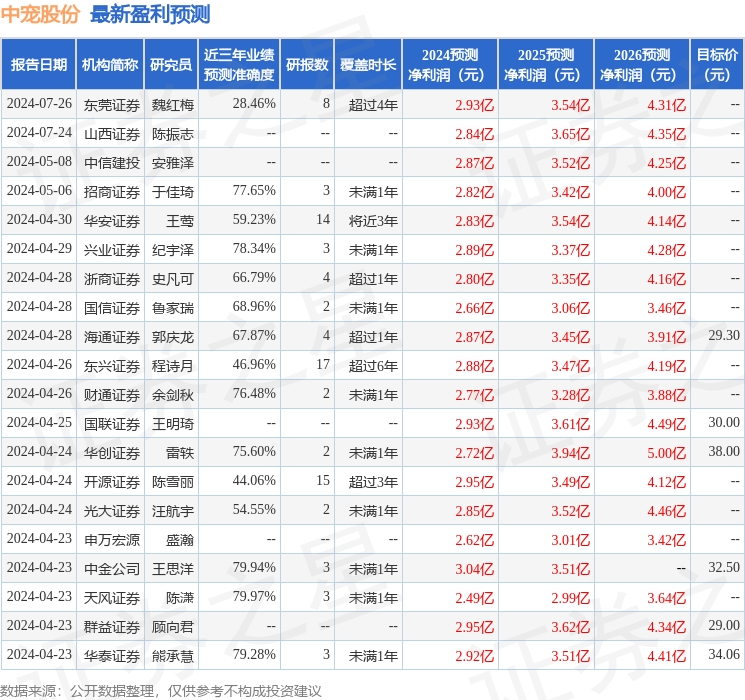The width and height of the screenshot is (745, 700).
Task: Select the 东莞证券 cell
Action: (x=112, y=105)
